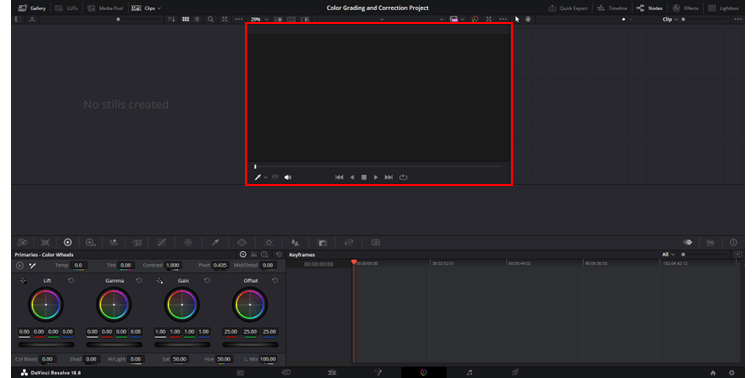Image resolution: width=756 pixels, height=378 pixels.
Task: Toggle the Timeline panel button
Action: pyautogui.click(x=612, y=8)
